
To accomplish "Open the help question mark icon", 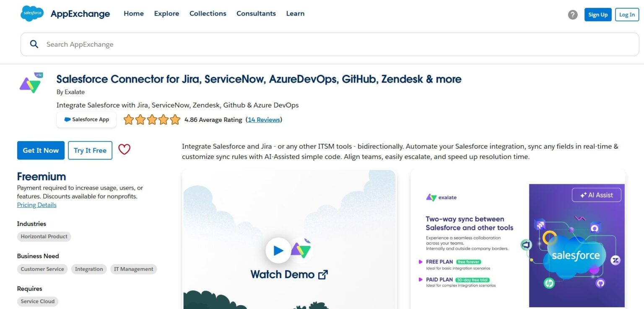I will coord(573,14).
